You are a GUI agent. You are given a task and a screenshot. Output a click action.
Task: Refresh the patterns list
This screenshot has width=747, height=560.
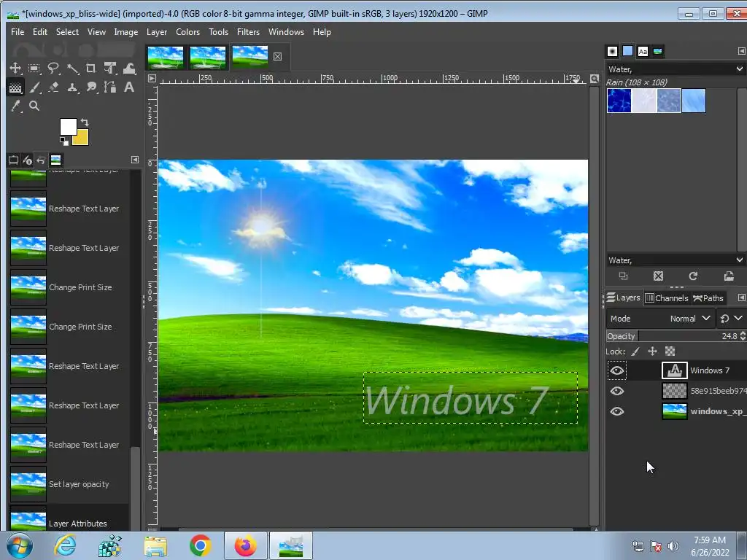click(x=693, y=276)
